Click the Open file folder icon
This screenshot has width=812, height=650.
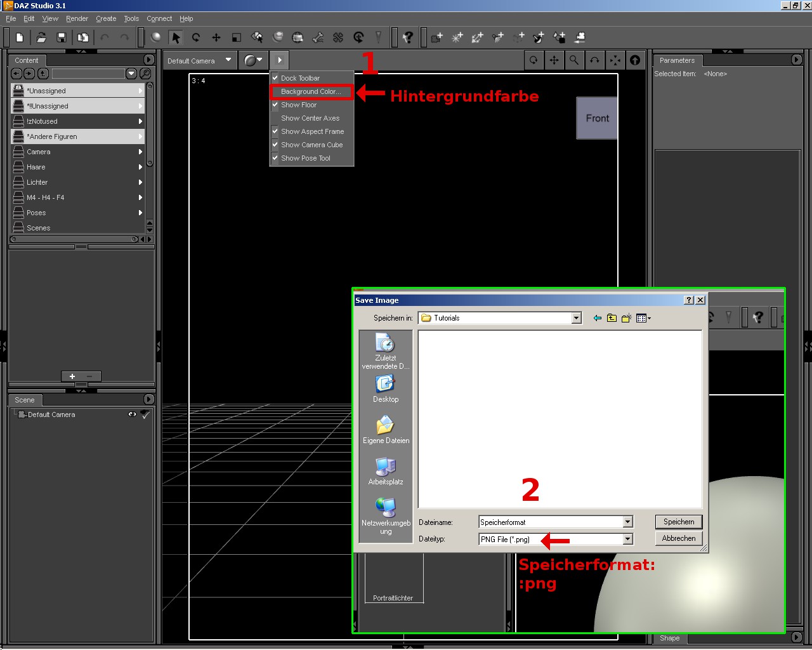point(41,37)
